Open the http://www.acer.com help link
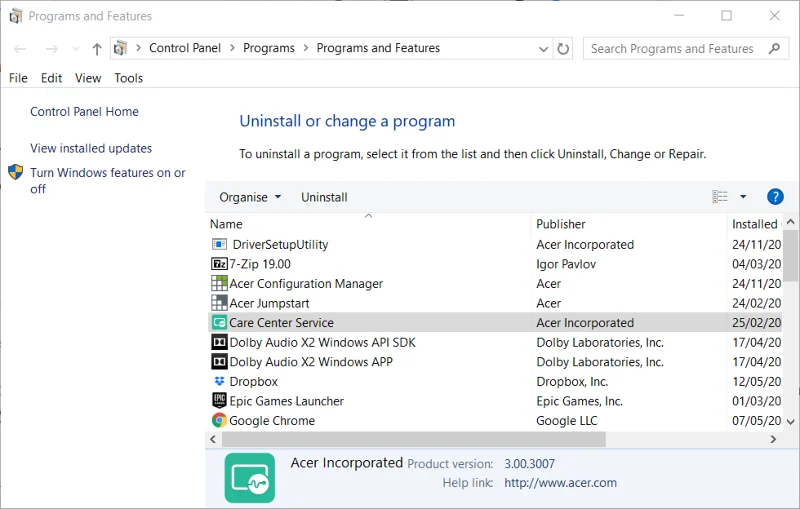Screen dimensions: 800x509 (560, 482)
